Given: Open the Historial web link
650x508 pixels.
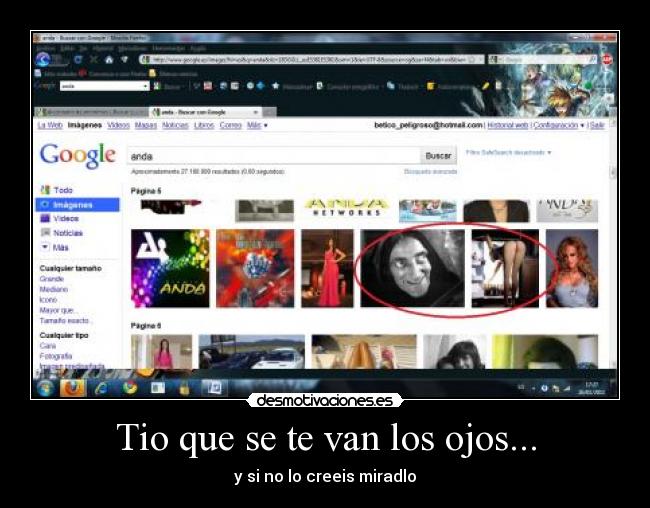Looking at the screenshot, I should pos(508,125).
